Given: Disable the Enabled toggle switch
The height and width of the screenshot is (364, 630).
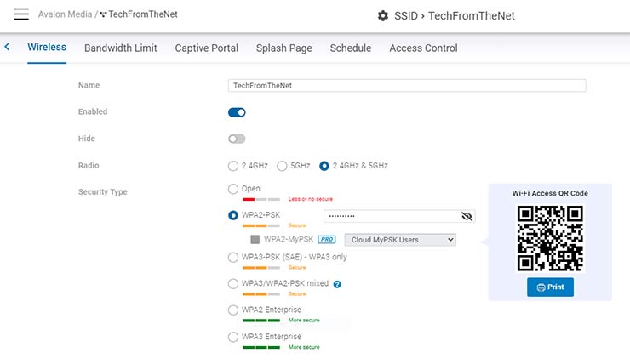Looking at the screenshot, I should point(237,112).
